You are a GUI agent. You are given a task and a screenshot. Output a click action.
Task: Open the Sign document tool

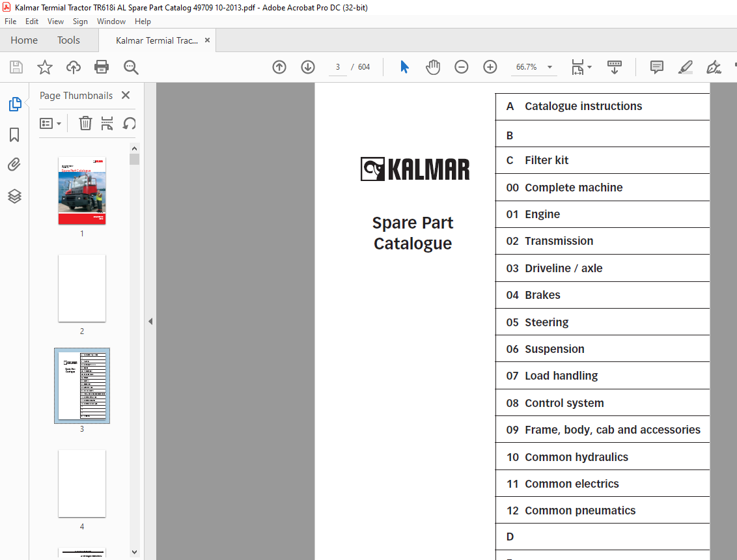coord(714,67)
